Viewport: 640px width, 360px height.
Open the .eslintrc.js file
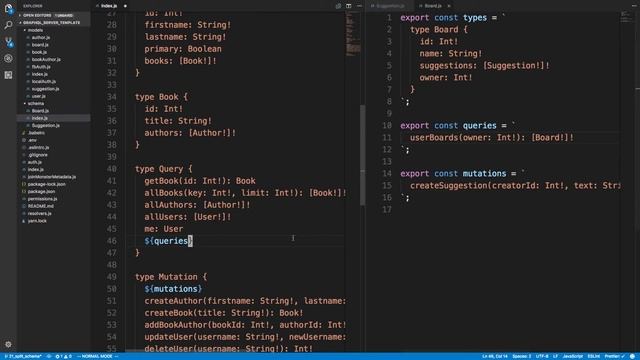[39, 147]
